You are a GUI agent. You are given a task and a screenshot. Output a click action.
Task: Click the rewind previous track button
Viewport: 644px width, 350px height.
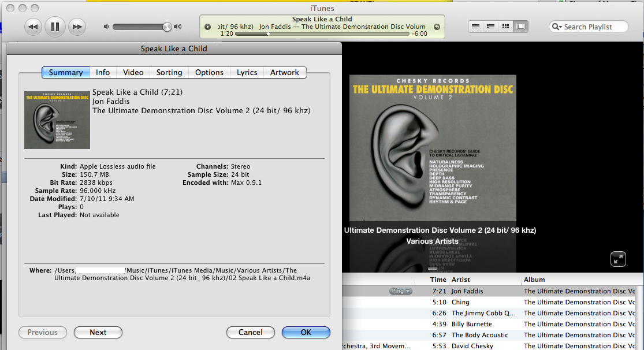tap(33, 27)
